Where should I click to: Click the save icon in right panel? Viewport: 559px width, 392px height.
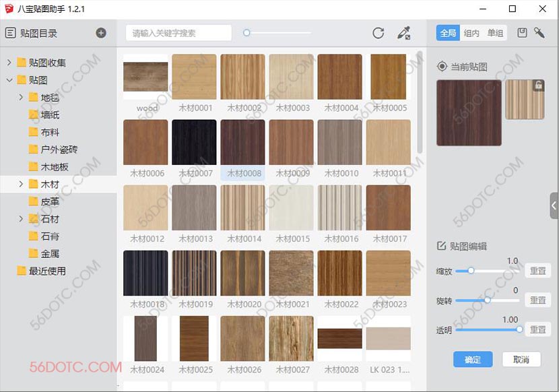tap(522, 32)
